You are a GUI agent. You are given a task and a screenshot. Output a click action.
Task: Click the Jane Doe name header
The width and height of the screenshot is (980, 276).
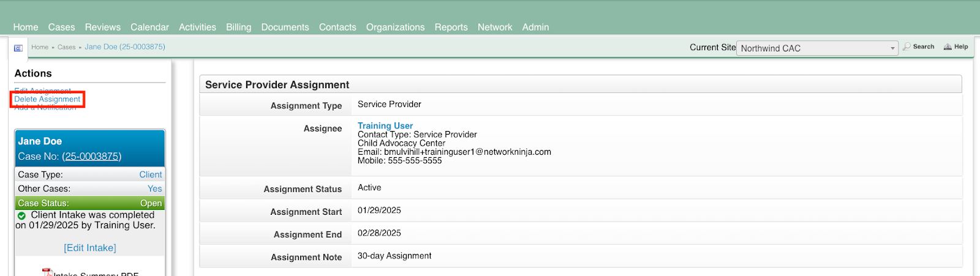click(x=40, y=141)
